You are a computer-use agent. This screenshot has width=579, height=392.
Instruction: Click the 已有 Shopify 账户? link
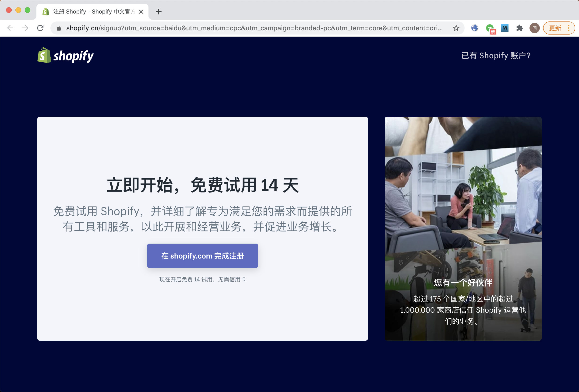pyautogui.click(x=498, y=56)
